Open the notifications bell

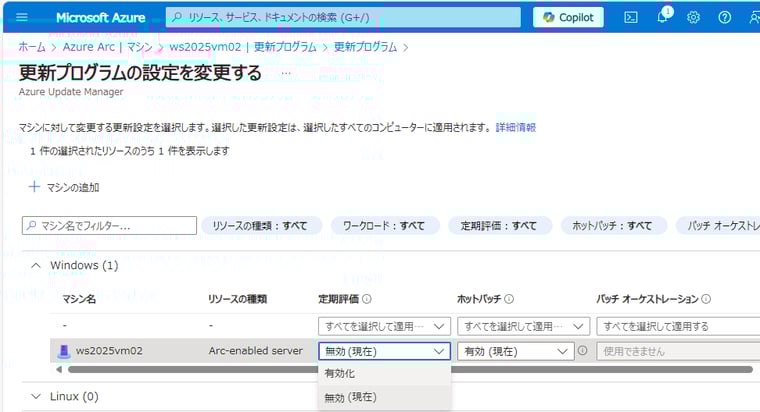click(662, 16)
